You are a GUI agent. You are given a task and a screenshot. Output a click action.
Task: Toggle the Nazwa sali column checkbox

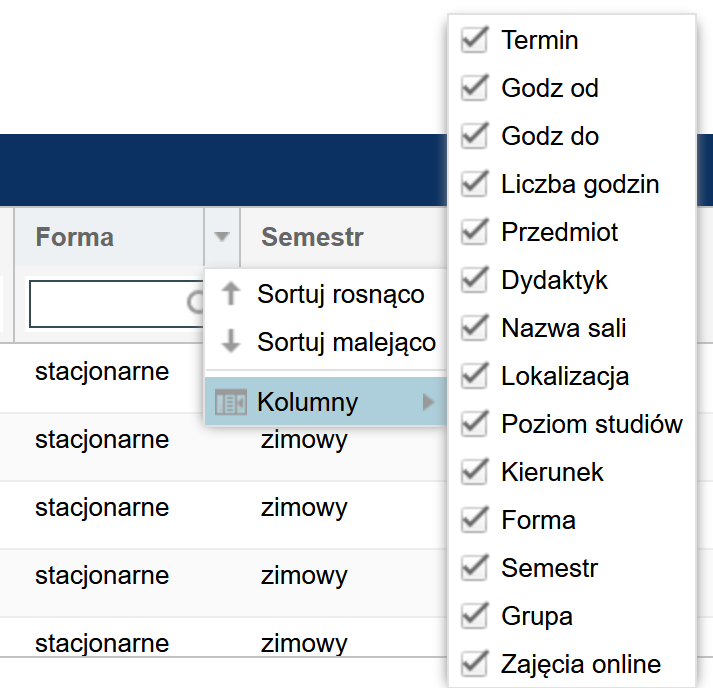click(x=473, y=328)
